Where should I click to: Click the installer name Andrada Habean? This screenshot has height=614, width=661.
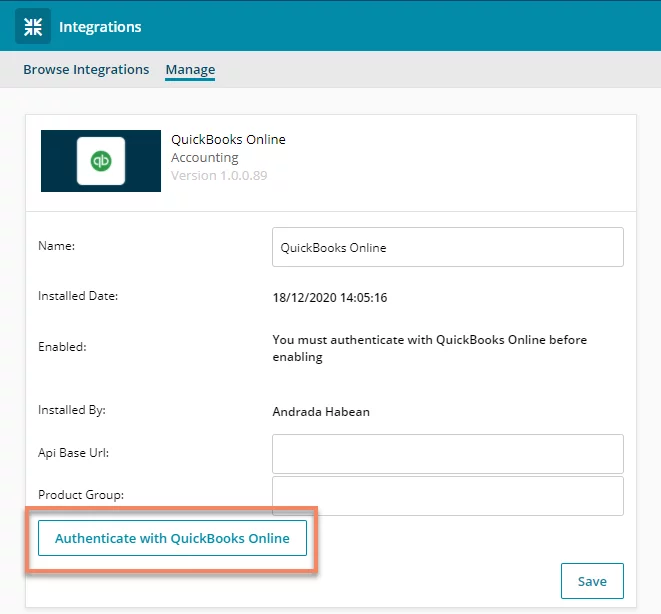[321, 412]
